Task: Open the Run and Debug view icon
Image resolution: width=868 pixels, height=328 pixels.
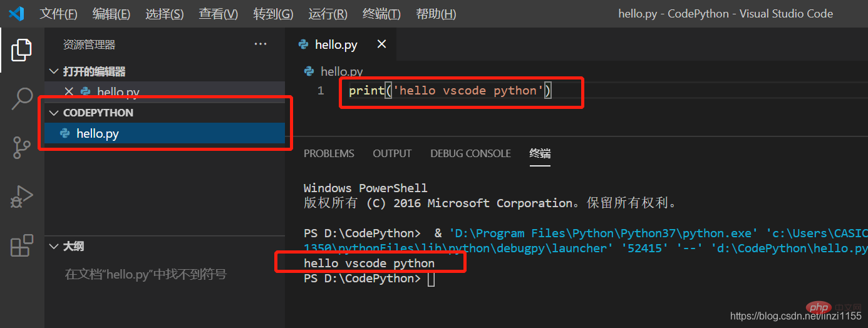Action: [22, 197]
